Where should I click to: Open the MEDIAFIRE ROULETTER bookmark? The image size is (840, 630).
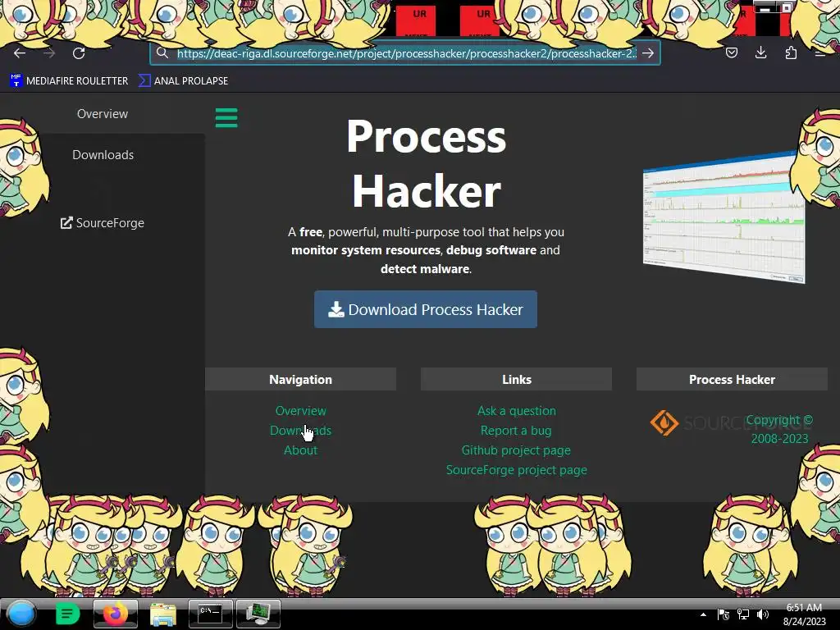pos(69,81)
